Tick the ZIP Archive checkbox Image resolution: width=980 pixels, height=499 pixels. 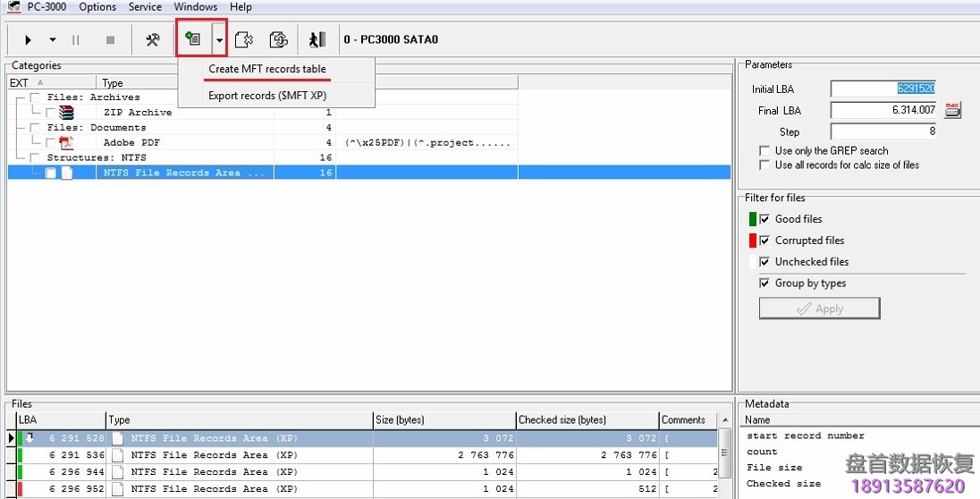click(51, 113)
